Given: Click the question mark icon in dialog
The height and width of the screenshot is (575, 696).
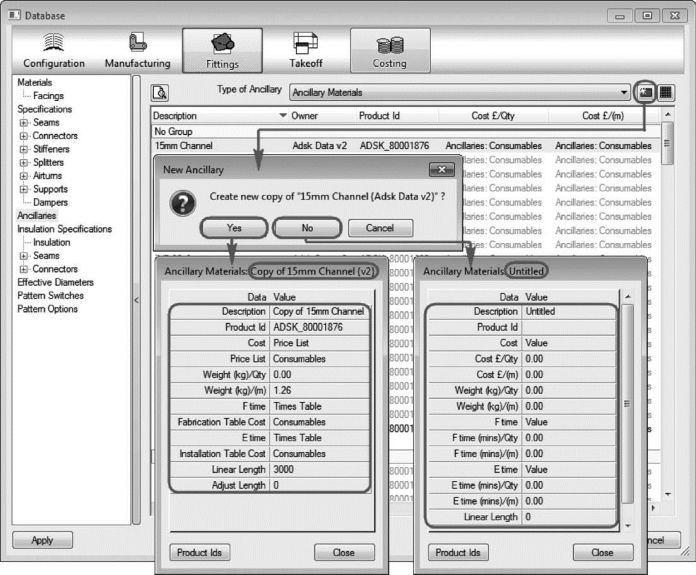Looking at the screenshot, I should coord(182,203).
